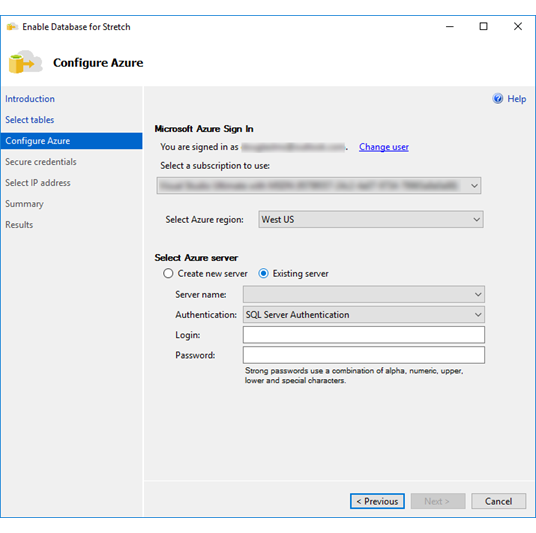The width and height of the screenshot is (536, 533).
Task: Go to the Select tables step
Action: point(30,120)
